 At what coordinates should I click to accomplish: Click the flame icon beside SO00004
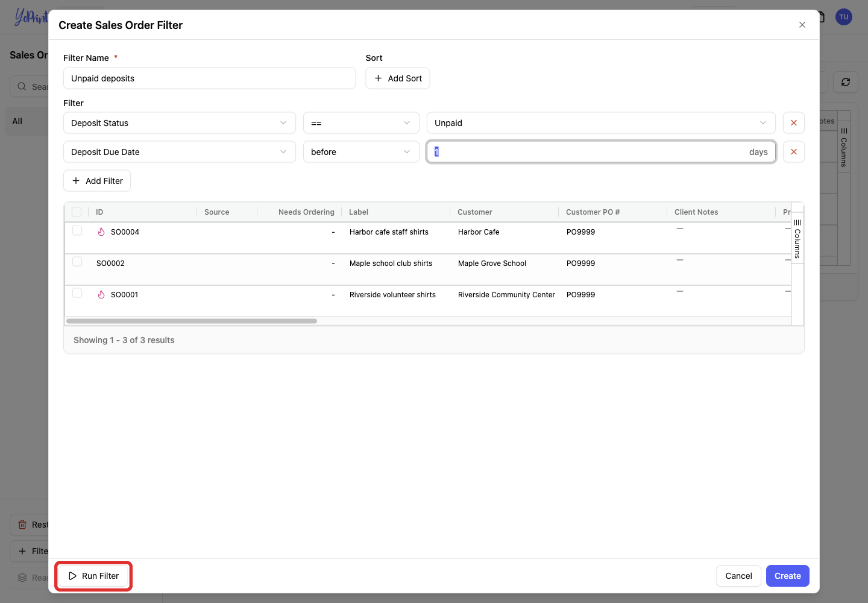(101, 232)
